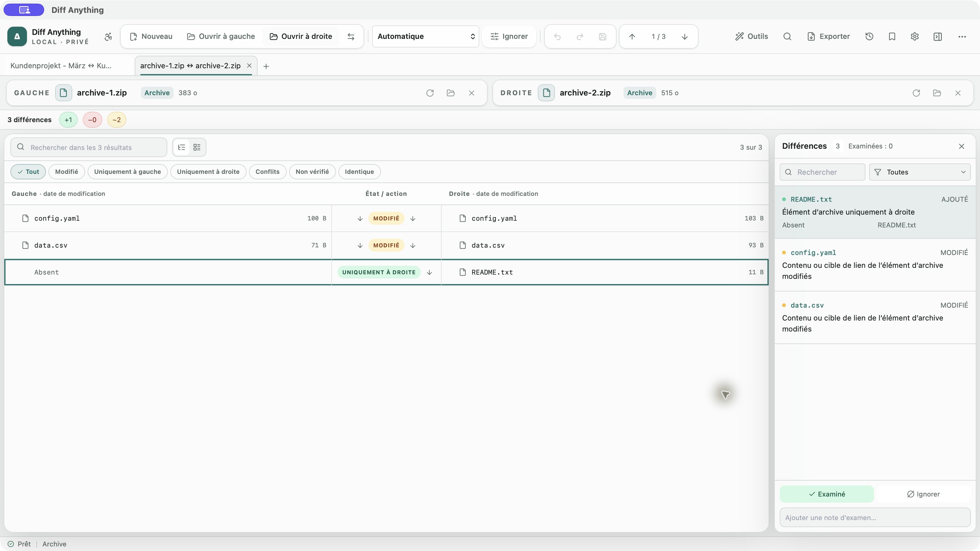Select README.txt entry in Différences list
The height and width of the screenshot is (551, 980).
pyautogui.click(x=875, y=212)
